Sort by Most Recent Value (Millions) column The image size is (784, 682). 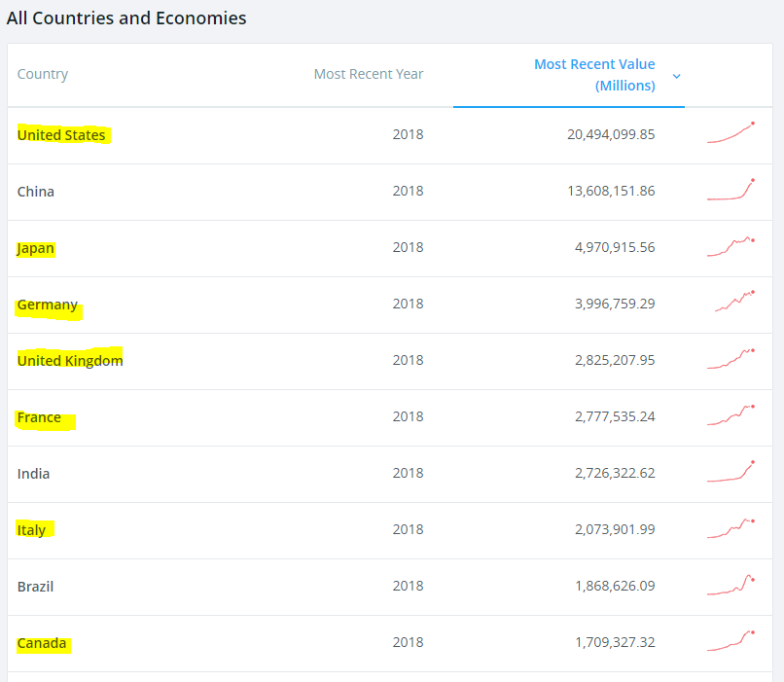(594, 75)
